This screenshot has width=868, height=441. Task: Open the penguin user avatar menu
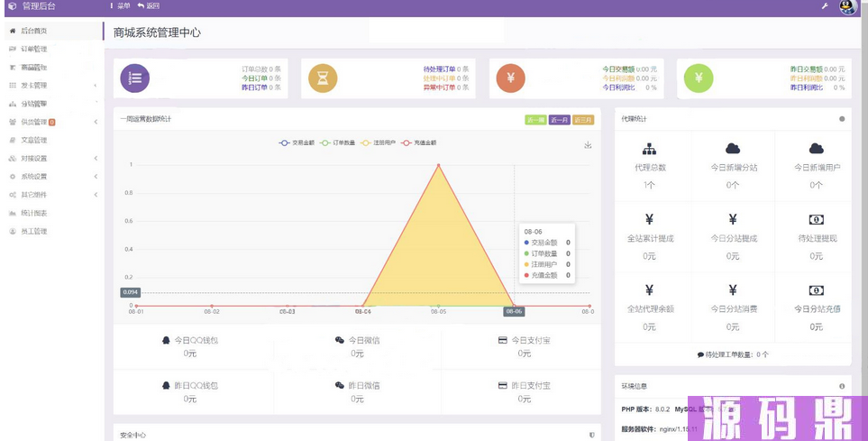(x=847, y=6)
